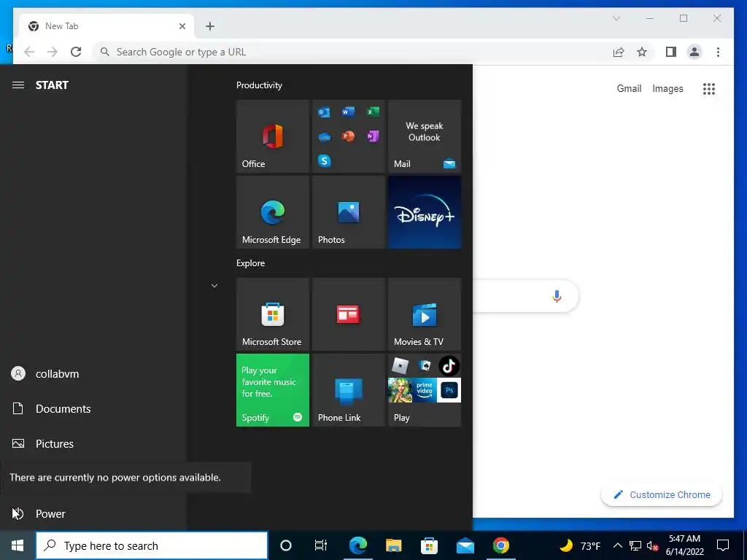The image size is (747, 560).
Task: Open the network status tray icon
Action: (x=635, y=545)
